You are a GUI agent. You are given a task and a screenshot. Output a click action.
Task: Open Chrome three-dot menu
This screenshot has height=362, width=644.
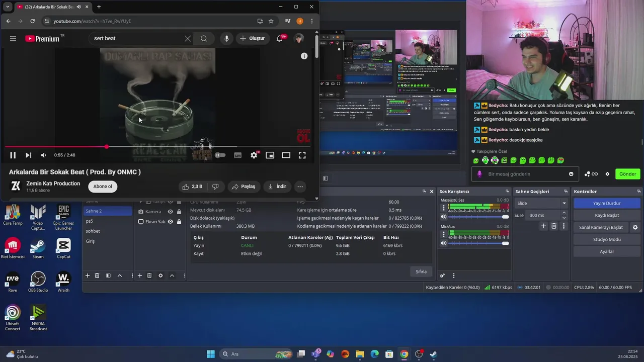click(312, 21)
